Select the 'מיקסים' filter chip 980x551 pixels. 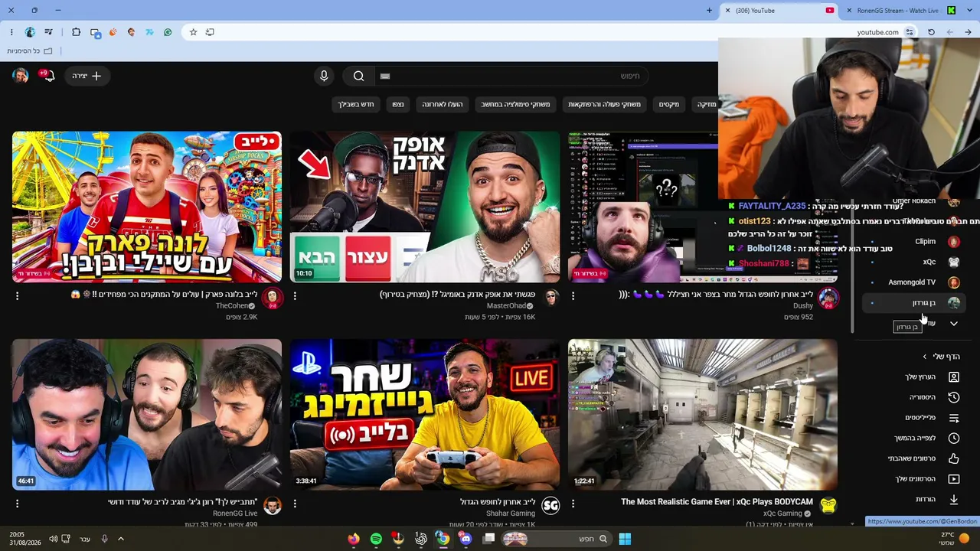pyautogui.click(x=669, y=104)
